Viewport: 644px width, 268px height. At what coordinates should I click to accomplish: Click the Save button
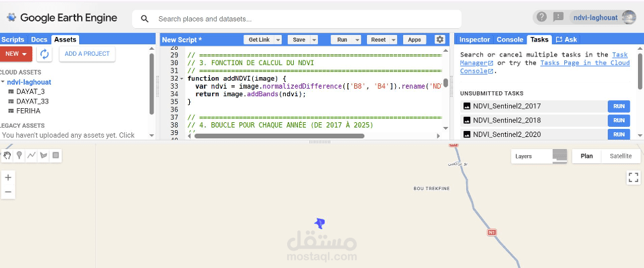pyautogui.click(x=299, y=40)
